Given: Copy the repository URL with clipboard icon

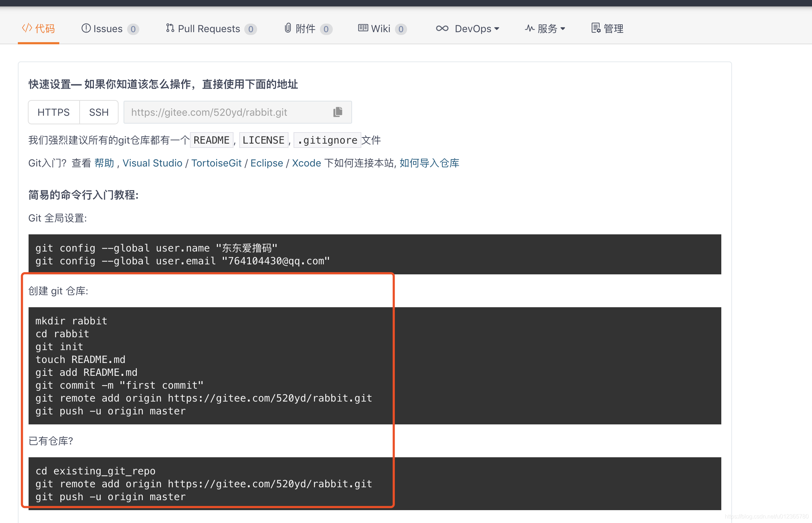Looking at the screenshot, I should pyautogui.click(x=338, y=112).
